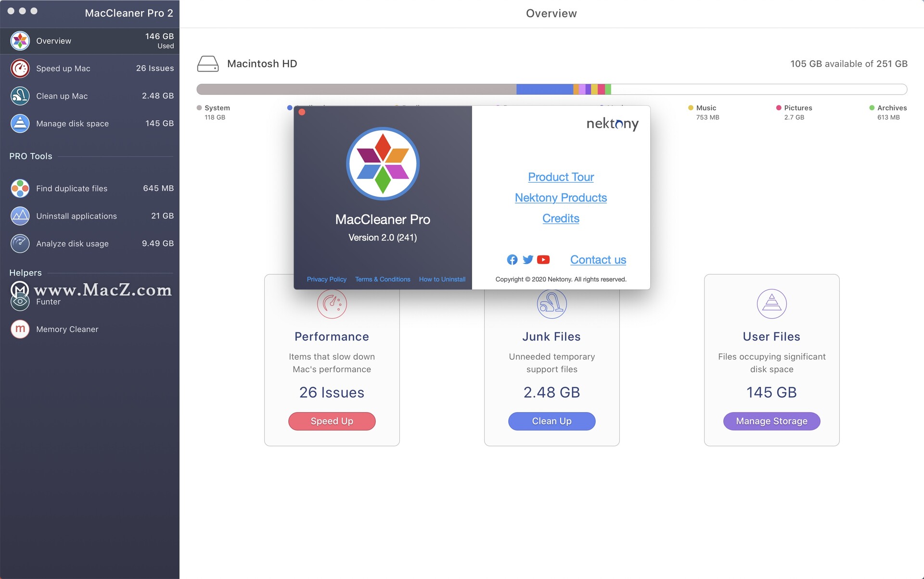Click the '145 GB' value on User Files card

pyautogui.click(x=771, y=392)
